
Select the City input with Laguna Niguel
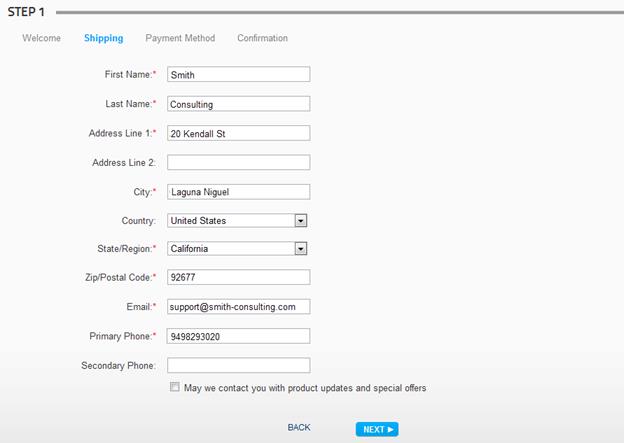238,192
